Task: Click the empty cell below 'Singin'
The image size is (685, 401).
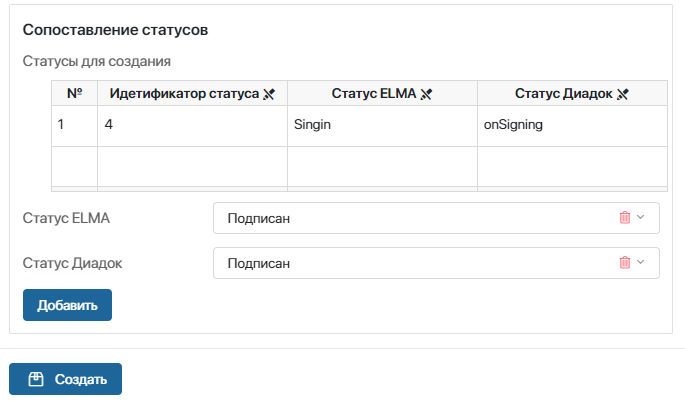Action: tap(382, 166)
